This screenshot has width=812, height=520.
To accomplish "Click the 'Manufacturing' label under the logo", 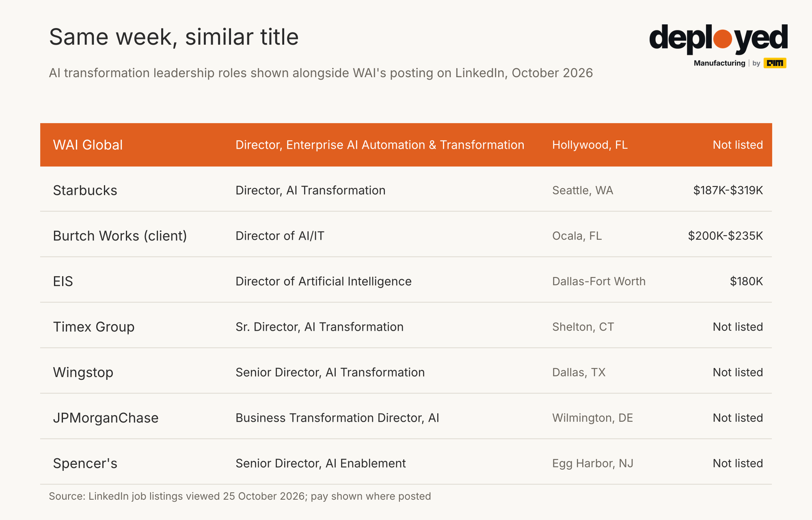I will (719, 63).
